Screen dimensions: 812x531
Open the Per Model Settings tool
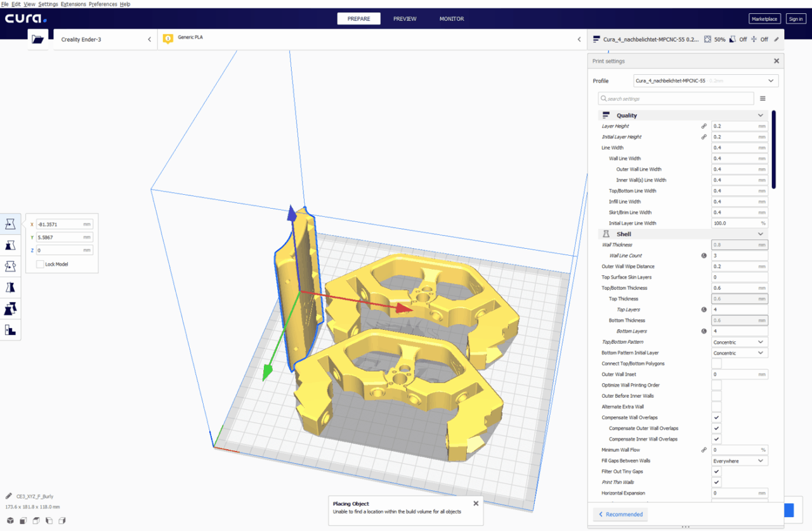coord(10,309)
